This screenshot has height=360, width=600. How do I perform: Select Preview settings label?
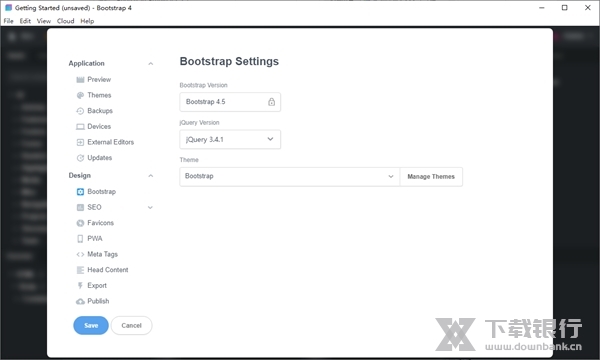pyautogui.click(x=99, y=80)
